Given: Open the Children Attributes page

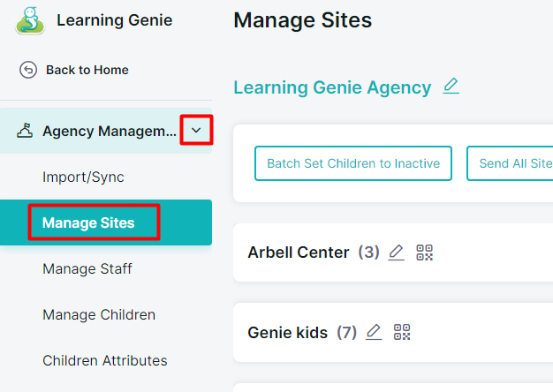Looking at the screenshot, I should tap(105, 360).
